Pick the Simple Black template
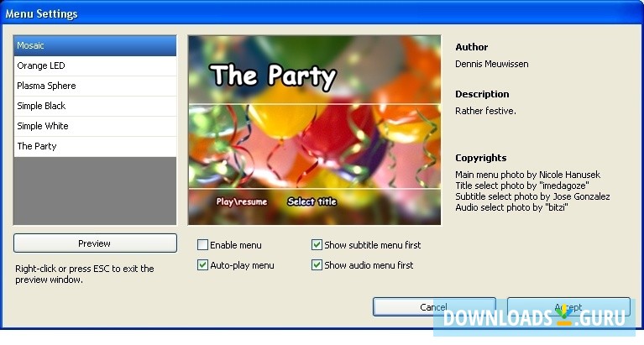Image resolution: width=644 pixels, height=345 pixels. pos(95,106)
